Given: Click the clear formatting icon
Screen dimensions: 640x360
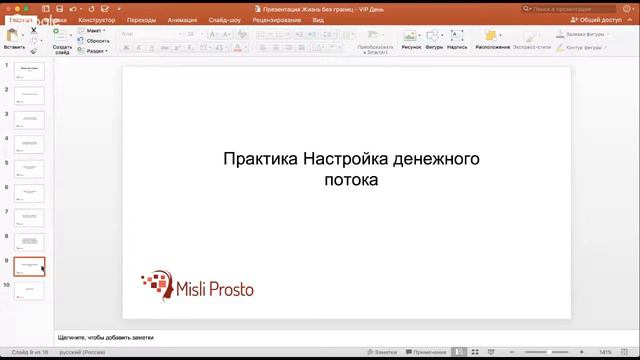Looking at the screenshot, I should pos(242,35).
